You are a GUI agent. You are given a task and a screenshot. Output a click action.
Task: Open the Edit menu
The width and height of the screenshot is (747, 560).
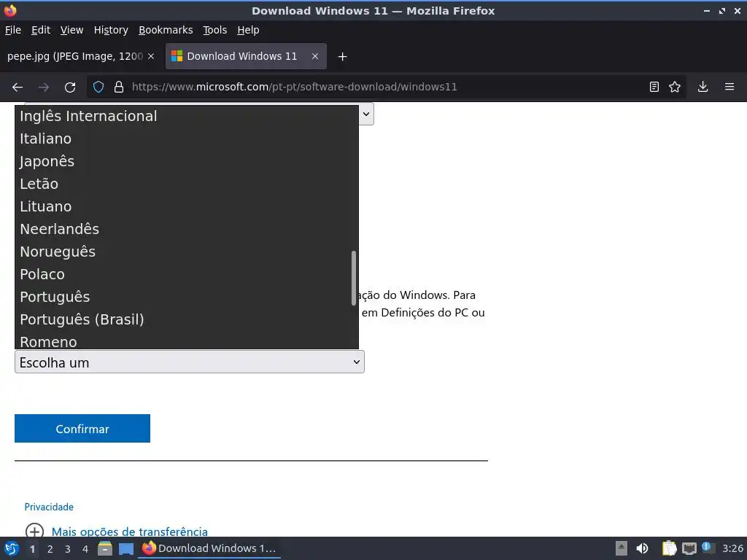41,30
